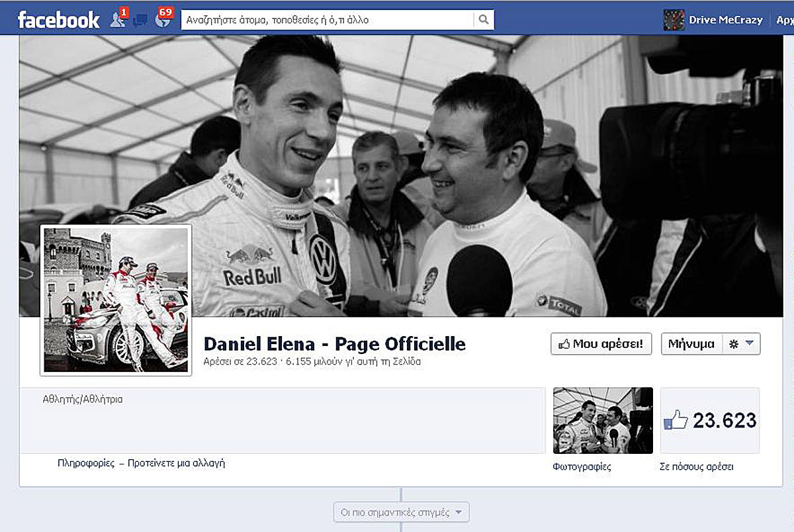Open the gear settings dropdown next to Μήνυμα
794x532 pixels.
pyautogui.click(x=741, y=344)
